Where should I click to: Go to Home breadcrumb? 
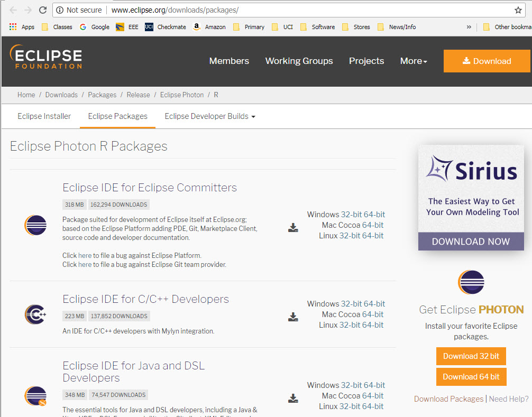[26, 95]
